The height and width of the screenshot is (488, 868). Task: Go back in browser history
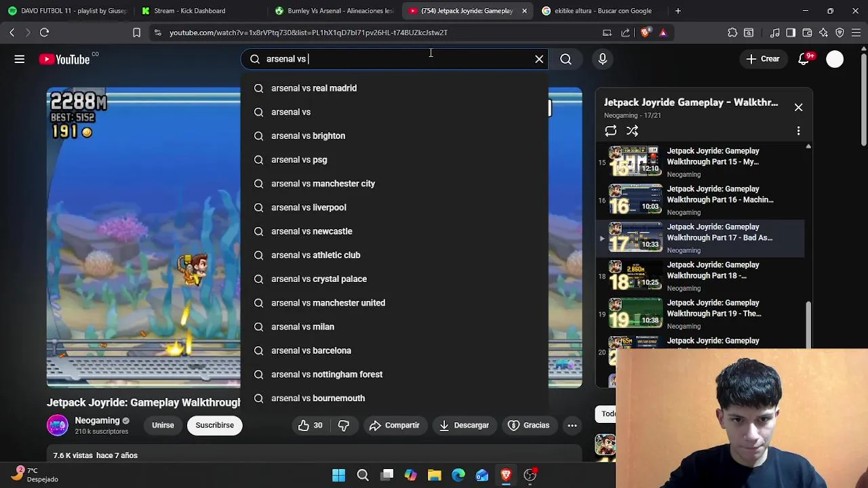click(12, 32)
